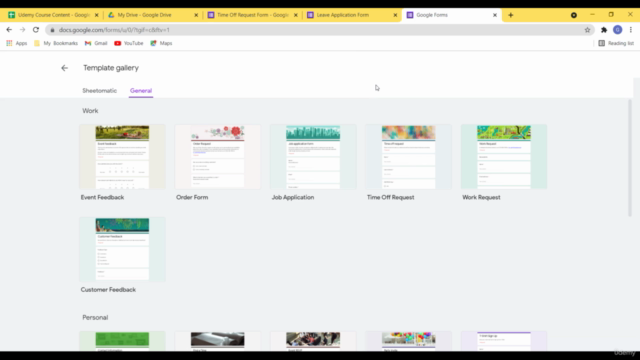640x360 pixels.
Task: Open the YouTube bookmark
Action: click(x=129, y=43)
